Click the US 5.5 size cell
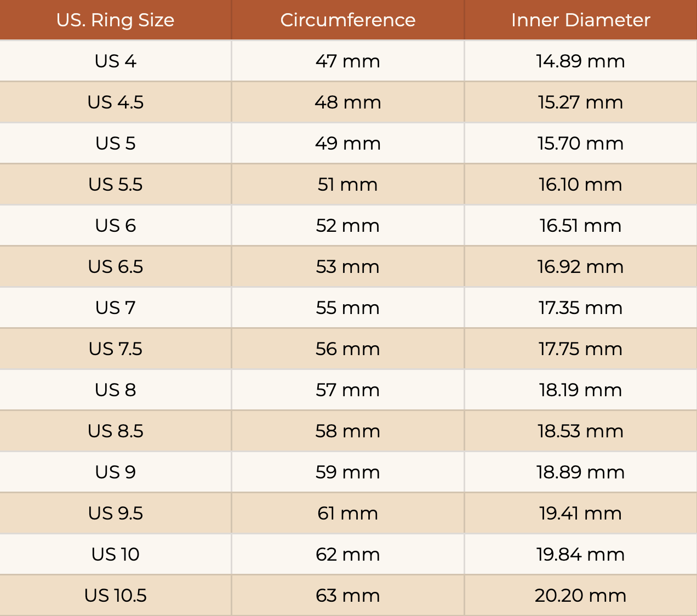This screenshot has width=697, height=616. [115, 185]
